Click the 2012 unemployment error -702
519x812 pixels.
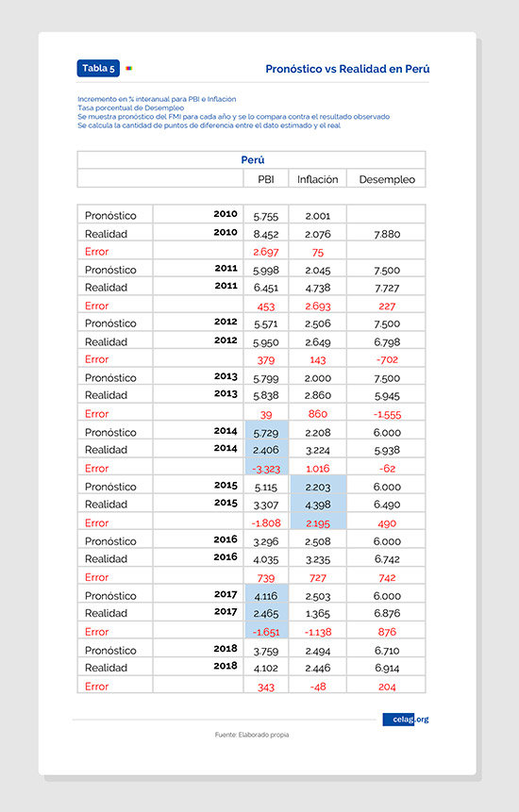(x=387, y=359)
